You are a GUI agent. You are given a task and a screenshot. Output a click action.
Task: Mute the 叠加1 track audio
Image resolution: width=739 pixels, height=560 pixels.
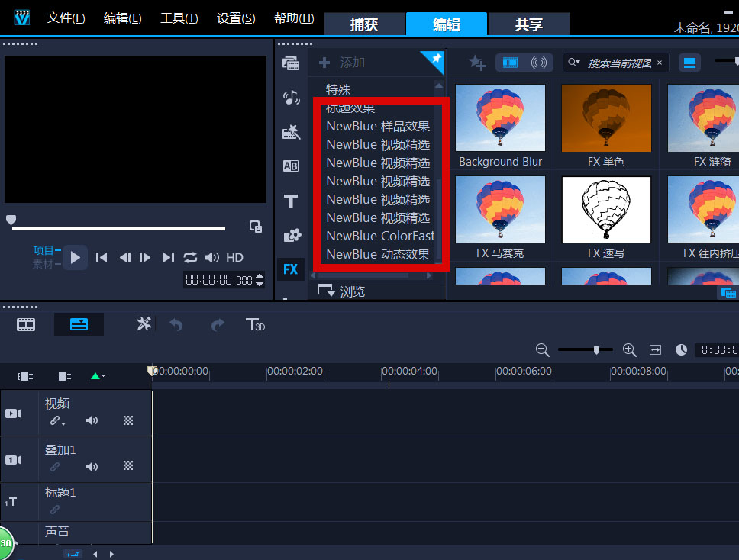tap(92, 466)
